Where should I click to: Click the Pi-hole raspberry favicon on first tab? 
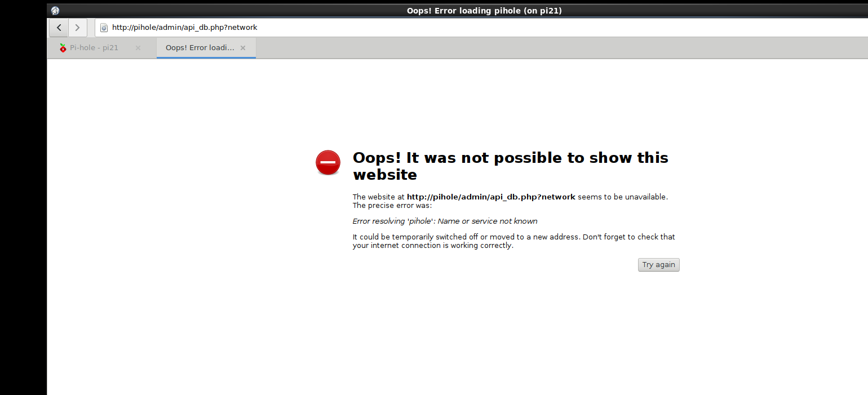coord(63,48)
